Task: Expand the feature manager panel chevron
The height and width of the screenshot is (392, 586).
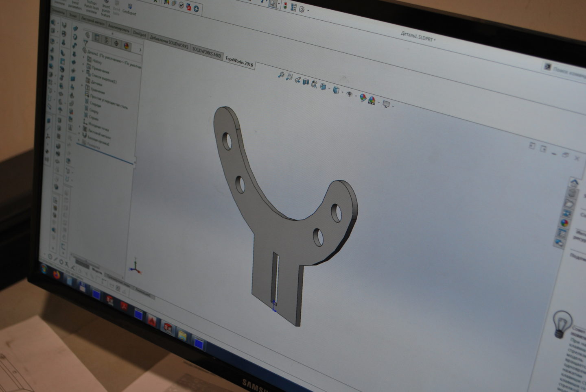Action: pos(140,50)
